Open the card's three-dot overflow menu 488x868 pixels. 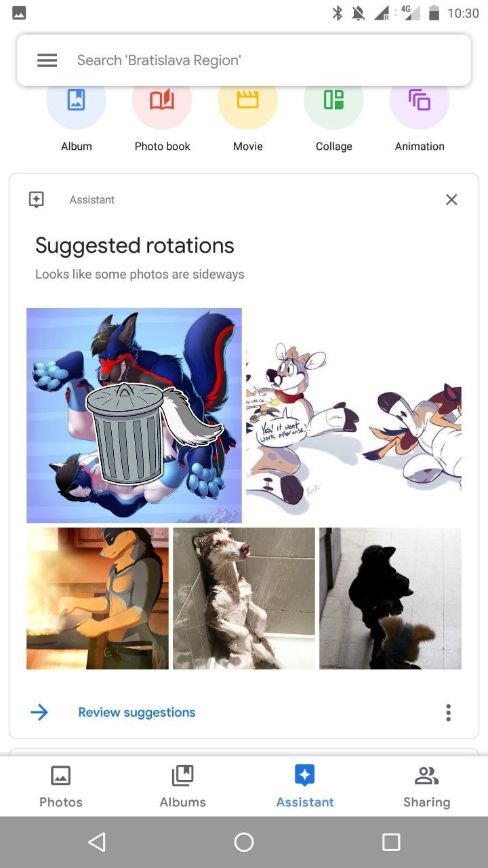[448, 712]
